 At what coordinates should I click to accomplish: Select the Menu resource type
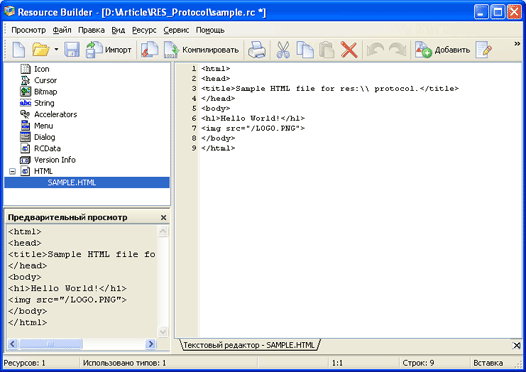(37, 126)
